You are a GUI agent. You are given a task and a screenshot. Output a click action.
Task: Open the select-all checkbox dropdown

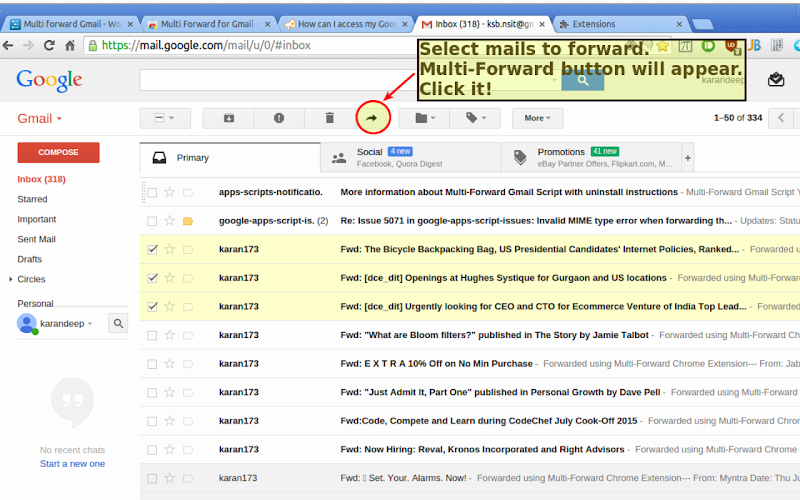[x=165, y=118]
